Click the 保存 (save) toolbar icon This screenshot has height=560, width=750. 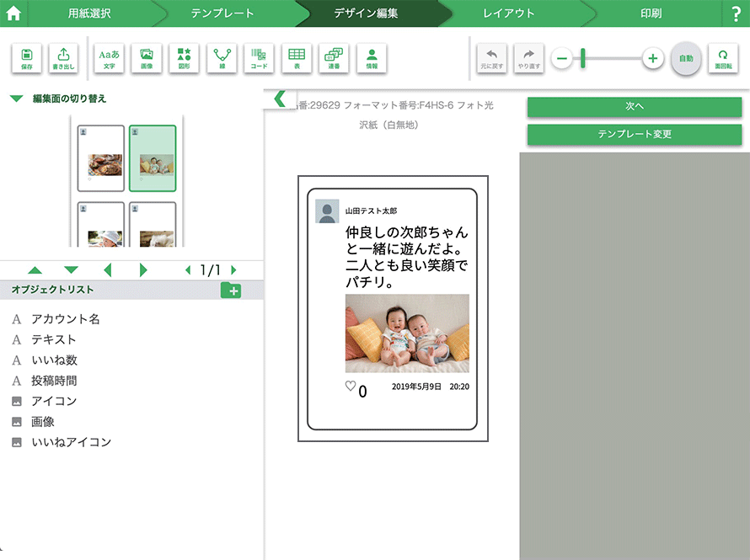tap(26, 58)
